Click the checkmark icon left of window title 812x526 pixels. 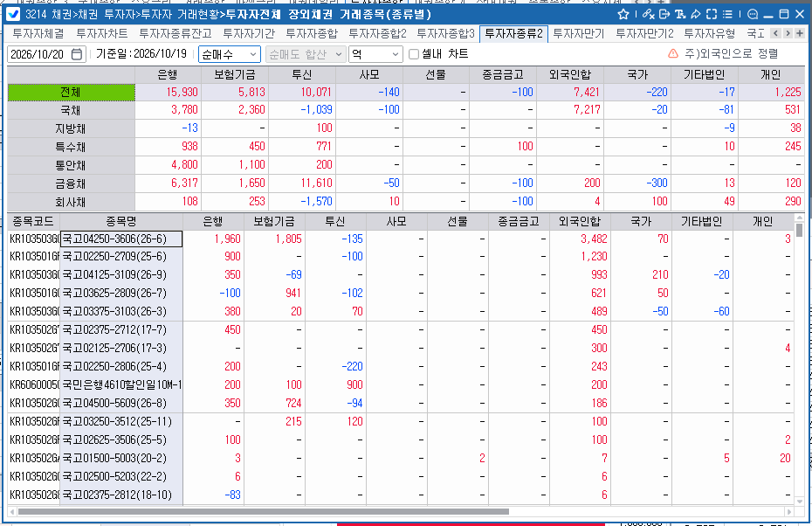(x=14, y=15)
